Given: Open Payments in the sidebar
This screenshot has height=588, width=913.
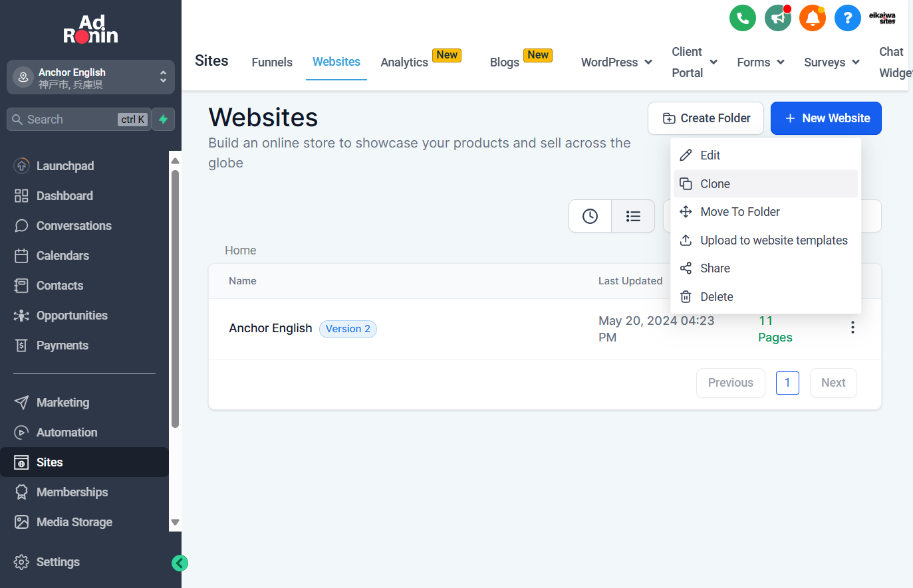Looking at the screenshot, I should 84,345.
